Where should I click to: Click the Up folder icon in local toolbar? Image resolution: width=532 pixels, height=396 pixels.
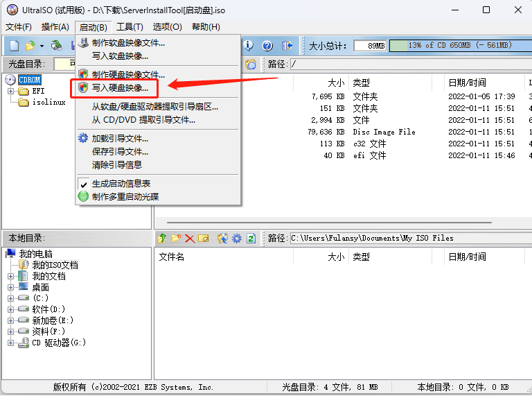(162, 239)
